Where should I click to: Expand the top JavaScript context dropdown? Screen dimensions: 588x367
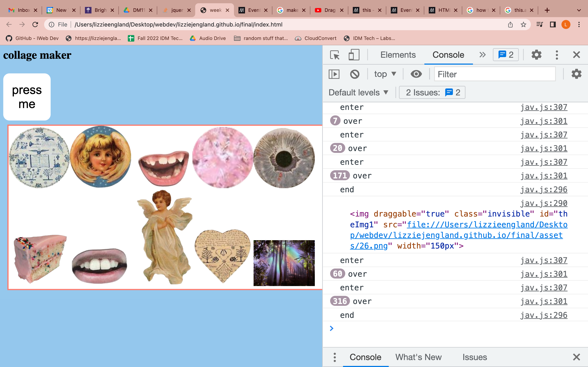point(385,74)
